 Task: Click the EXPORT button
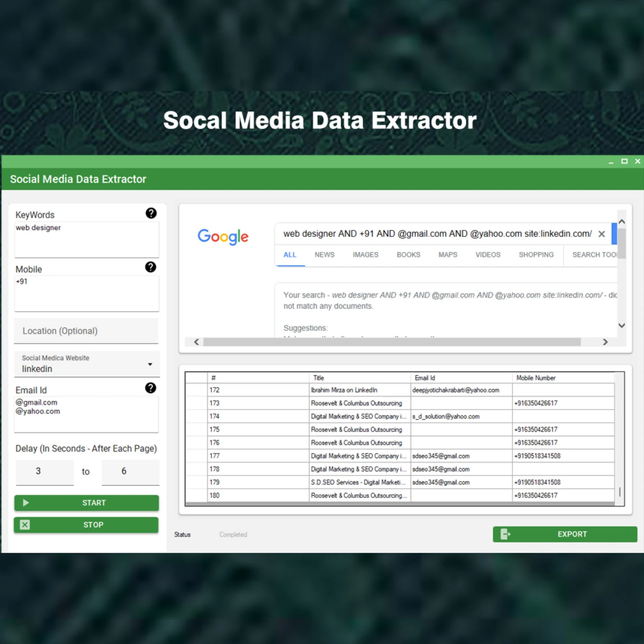pos(565,534)
